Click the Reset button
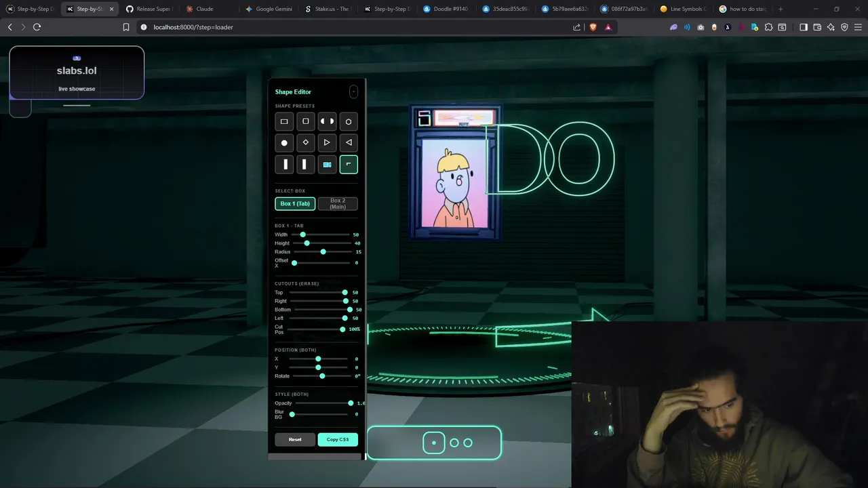Screen dimensions: 868x488 click(x=295, y=439)
